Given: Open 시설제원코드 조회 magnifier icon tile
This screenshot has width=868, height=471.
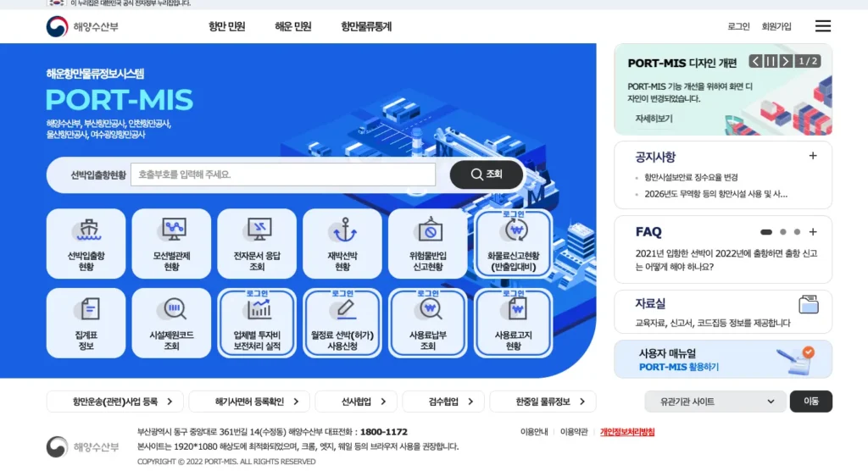Looking at the screenshot, I should 171,323.
